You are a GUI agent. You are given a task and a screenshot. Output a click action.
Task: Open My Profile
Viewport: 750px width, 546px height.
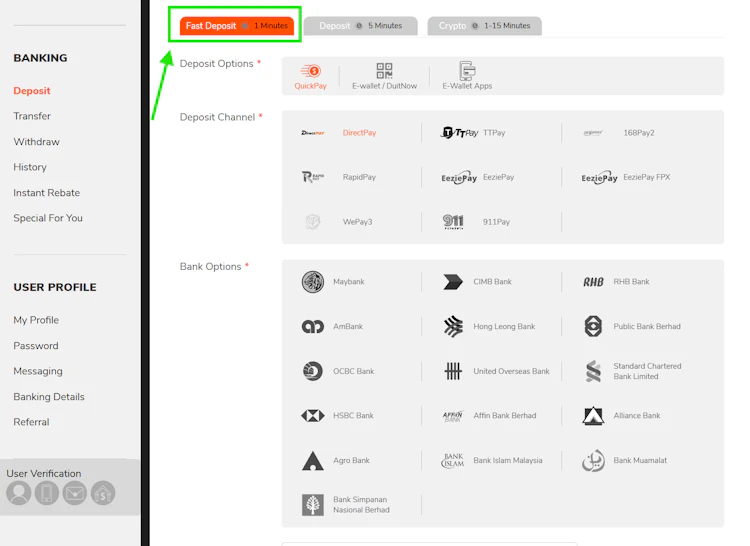(x=36, y=320)
